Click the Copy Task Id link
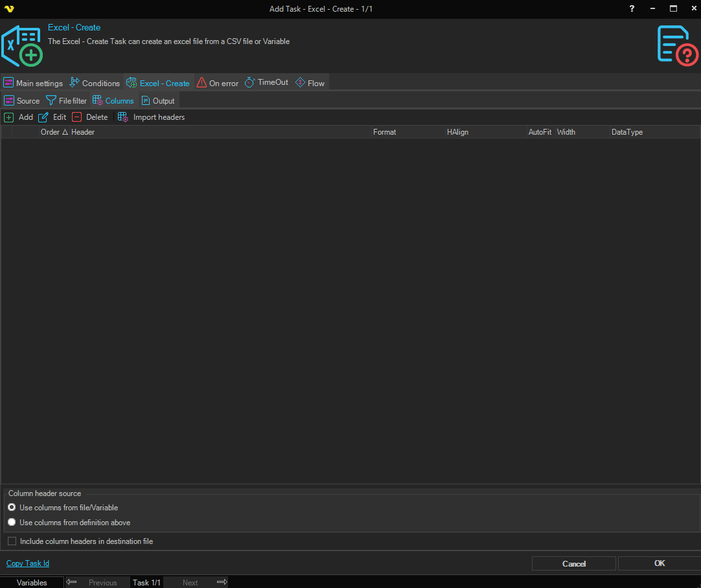 [28, 563]
